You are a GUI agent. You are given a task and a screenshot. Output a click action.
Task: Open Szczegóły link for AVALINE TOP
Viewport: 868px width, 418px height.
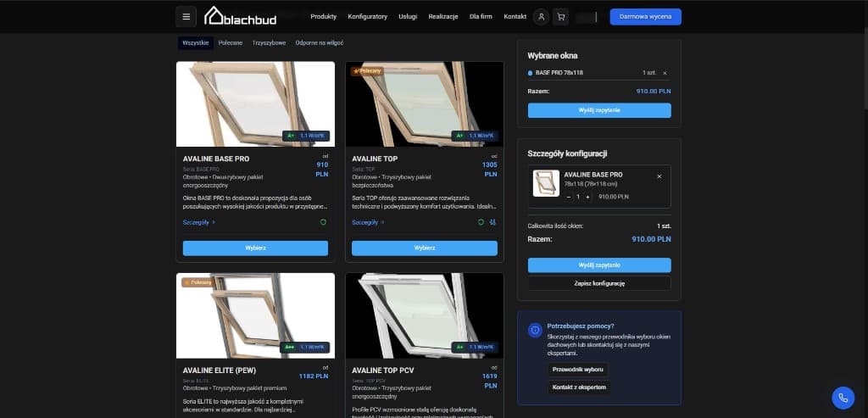[x=368, y=222]
